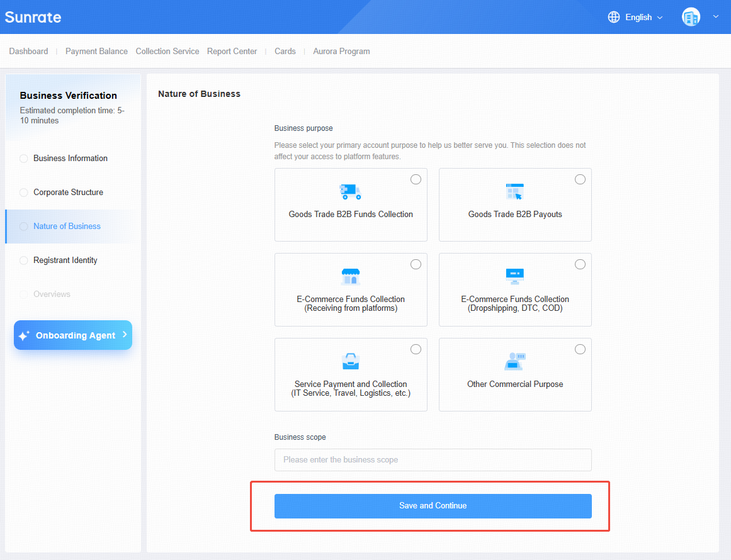731x560 pixels.
Task: Expand the Onboarding Agent arrow
Action: 125,335
